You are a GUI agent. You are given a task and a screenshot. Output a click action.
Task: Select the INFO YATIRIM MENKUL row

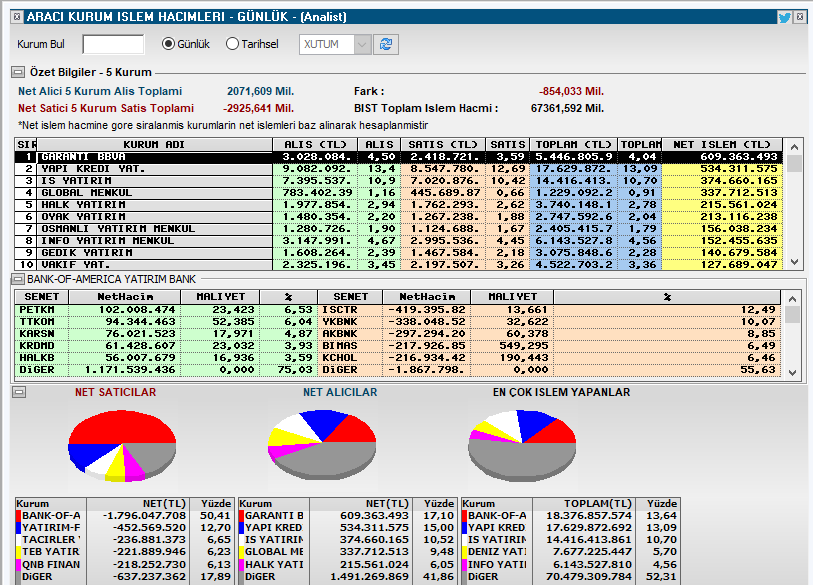398,241
